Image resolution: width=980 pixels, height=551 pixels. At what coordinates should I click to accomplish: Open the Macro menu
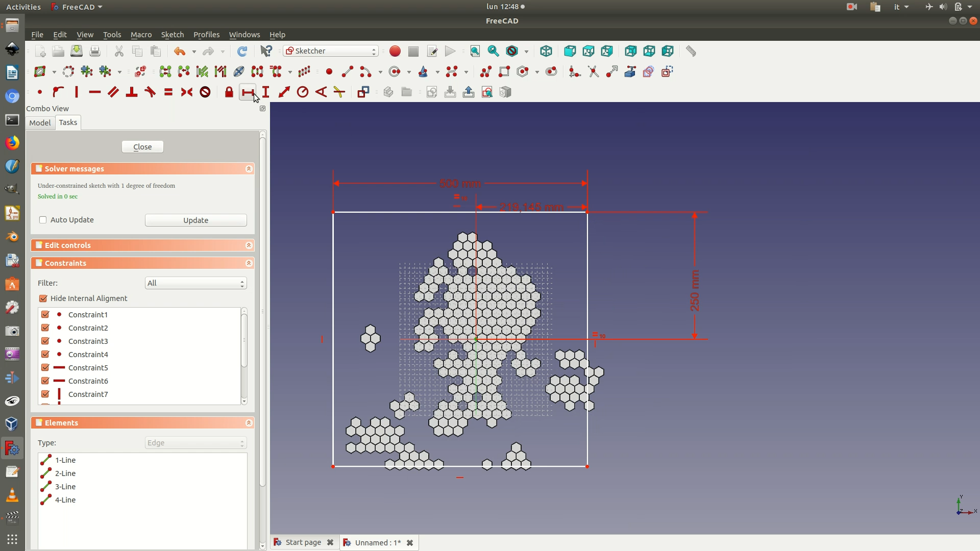tap(141, 35)
